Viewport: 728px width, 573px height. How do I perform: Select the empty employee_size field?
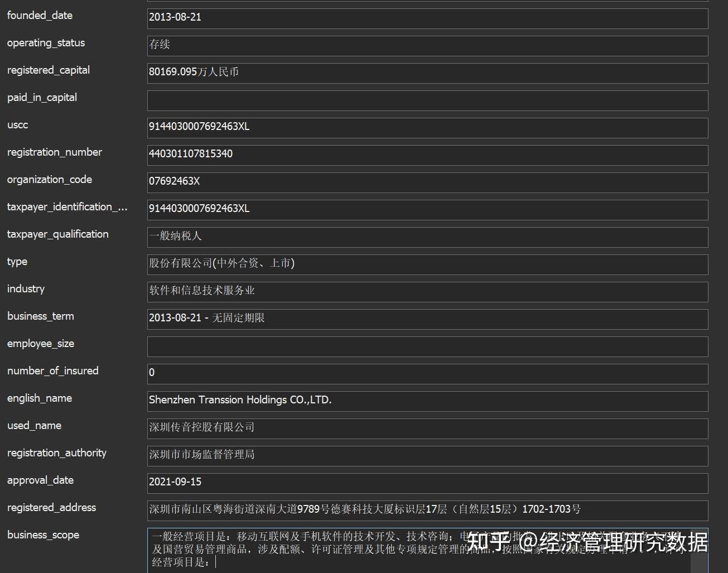(x=427, y=346)
